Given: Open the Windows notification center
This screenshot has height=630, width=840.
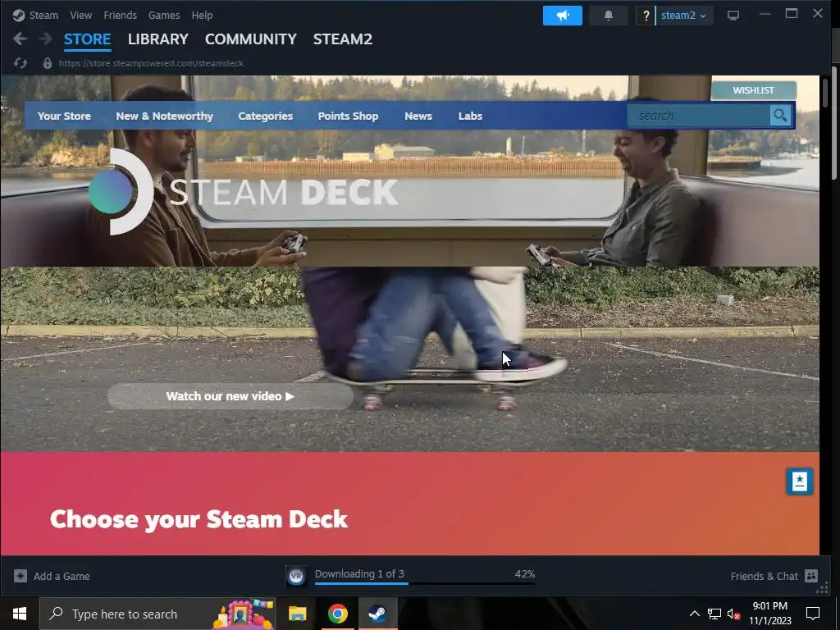Looking at the screenshot, I should 813,614.
